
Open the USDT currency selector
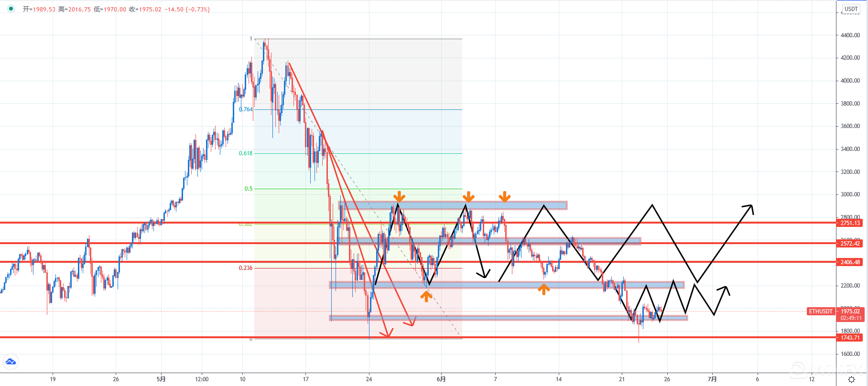[x=851, y=9]
